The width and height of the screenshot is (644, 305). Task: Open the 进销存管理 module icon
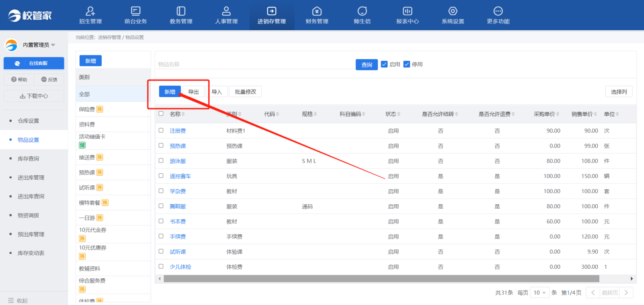point(272,11)
